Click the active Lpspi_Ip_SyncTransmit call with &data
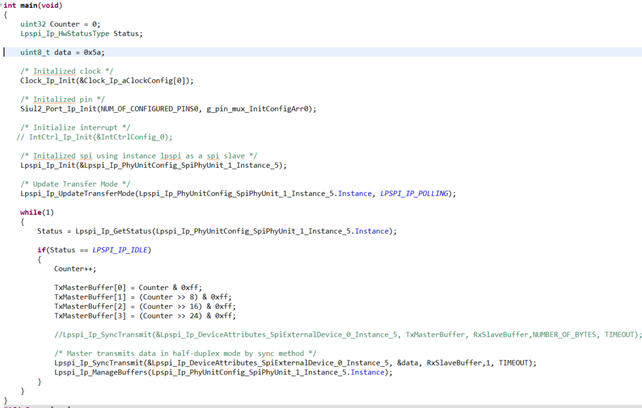The width and height of the screenshot is (642, 408). point(295,363)
